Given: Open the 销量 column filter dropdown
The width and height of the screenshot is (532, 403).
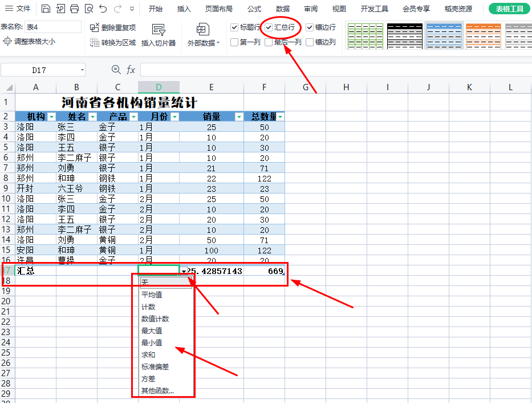Looking at the screenshot, I should tap(239, 117).
